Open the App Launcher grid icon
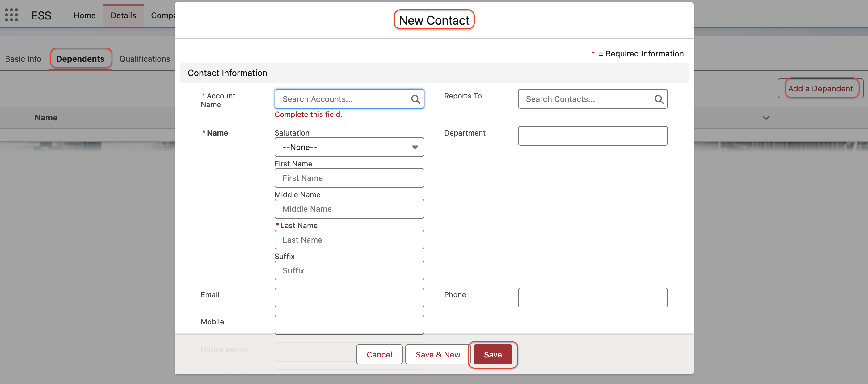The image size is (868, 384). (x=11, y=15)
